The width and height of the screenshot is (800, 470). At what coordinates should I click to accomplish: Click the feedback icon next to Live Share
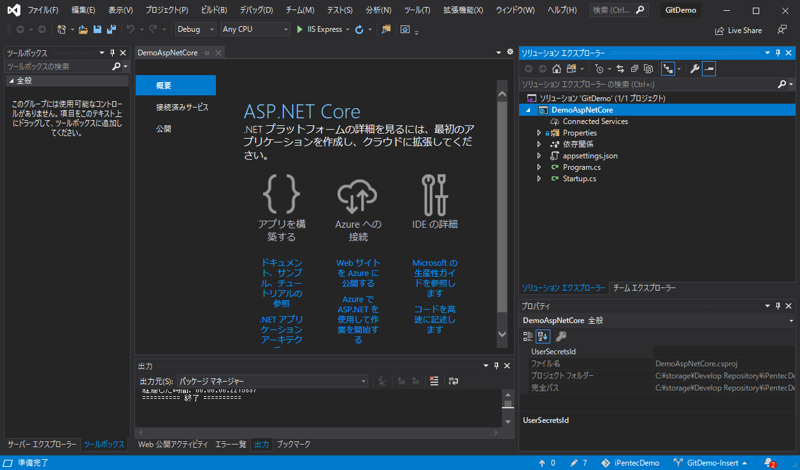[782, 30]
